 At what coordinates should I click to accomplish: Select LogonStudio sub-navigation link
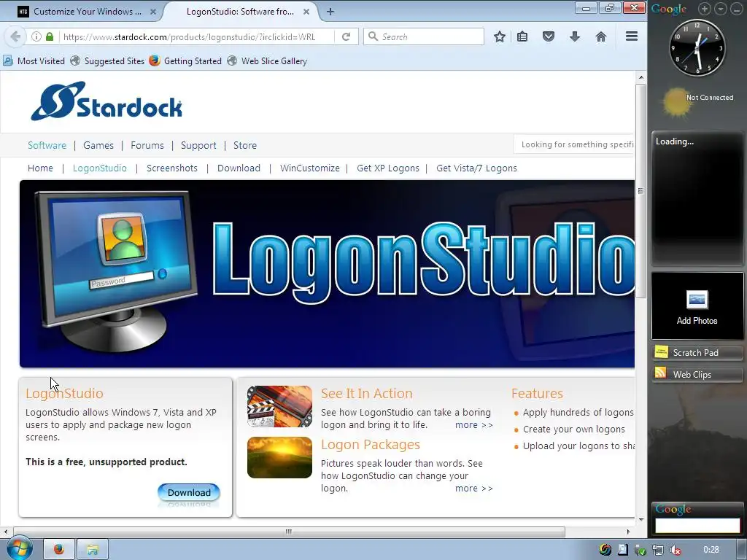tap(99, 168)
